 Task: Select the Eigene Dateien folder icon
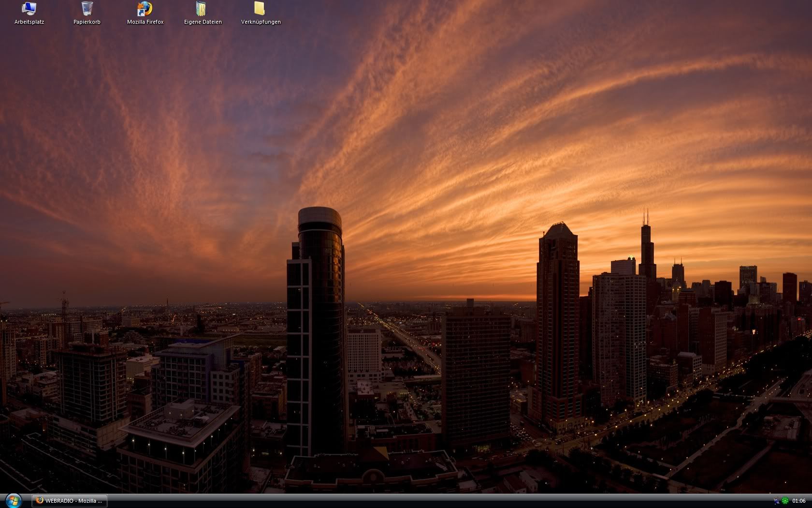(x=203, y=14)
